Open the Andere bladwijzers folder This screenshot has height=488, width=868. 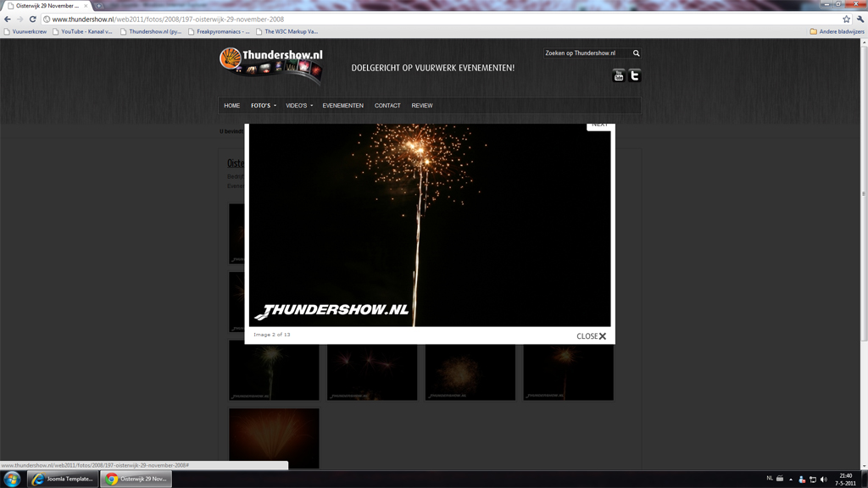[x=837, y=31]
